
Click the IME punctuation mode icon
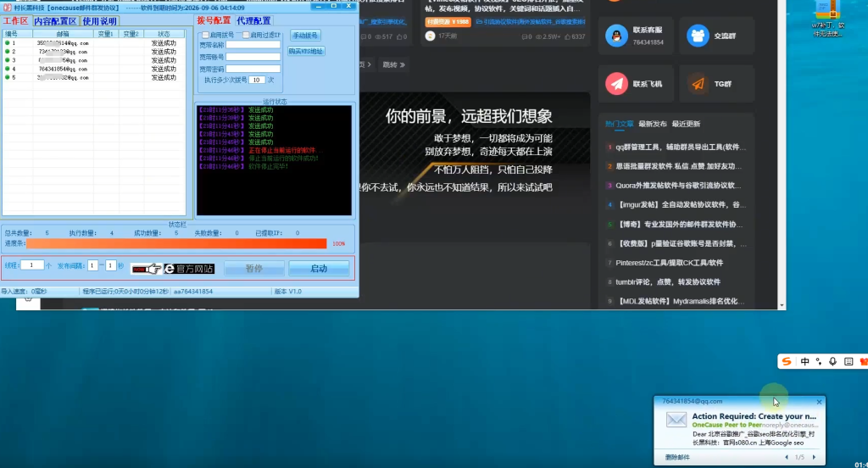(819, 362)
